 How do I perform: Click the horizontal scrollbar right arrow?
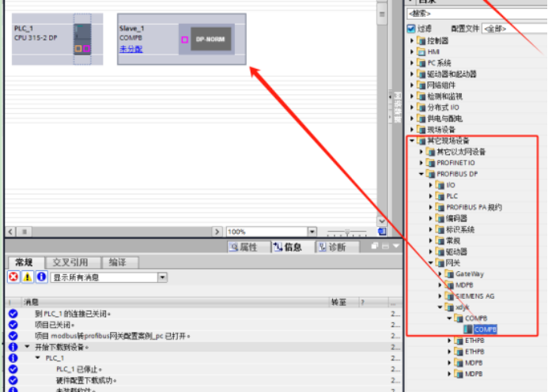tap(217, 232)
